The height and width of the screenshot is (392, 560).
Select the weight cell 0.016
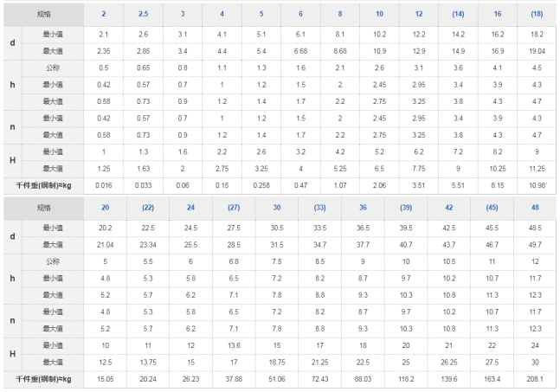[104, 185]
